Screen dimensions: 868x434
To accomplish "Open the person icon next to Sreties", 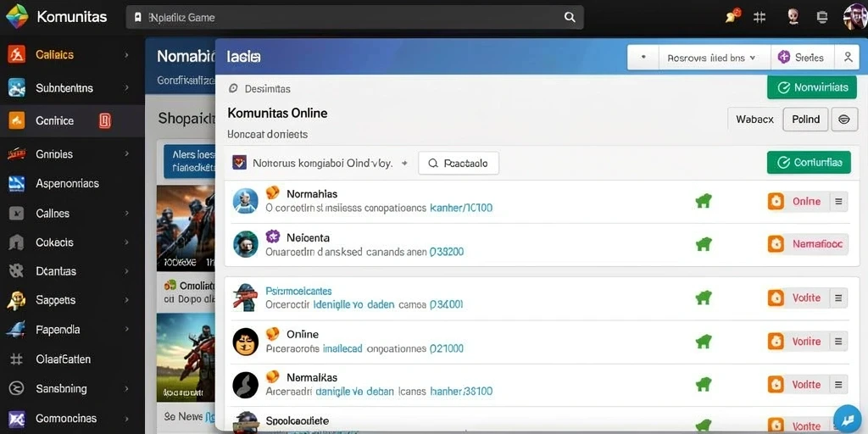I will point(847,57).
